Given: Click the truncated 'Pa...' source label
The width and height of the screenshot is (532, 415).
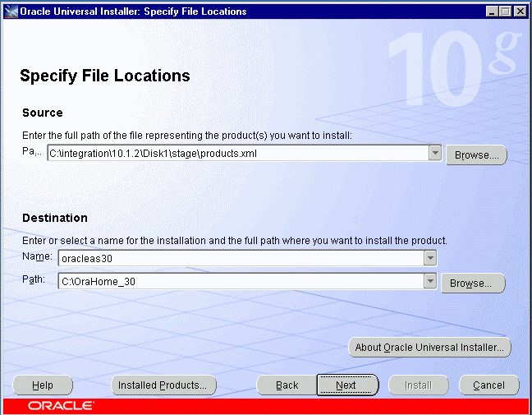Looking at the screenshot, I should 32,151.
